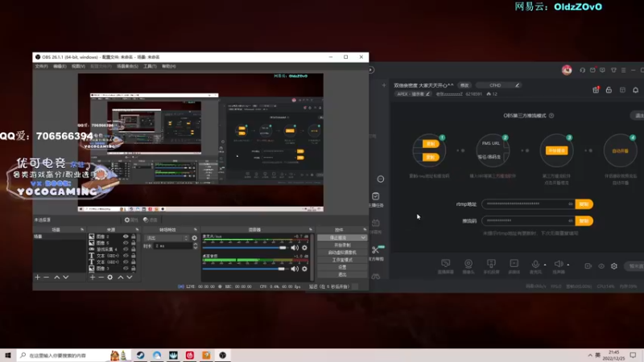Copy the stream key in streaming app

click(x=584, y=220)
